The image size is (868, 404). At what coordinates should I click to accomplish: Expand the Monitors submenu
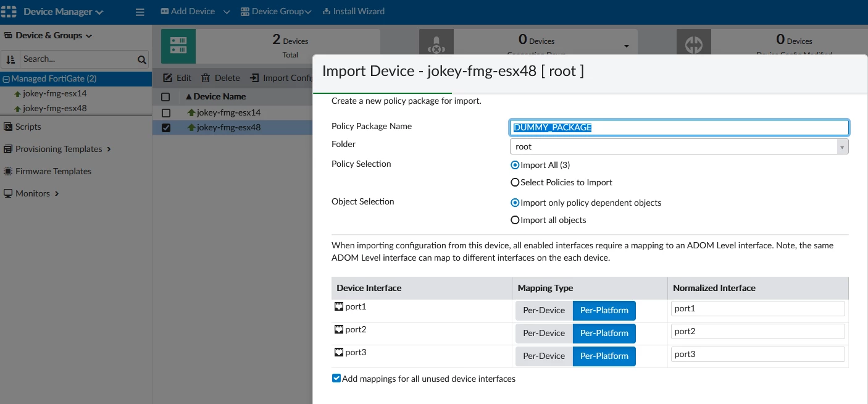point(57,193)
